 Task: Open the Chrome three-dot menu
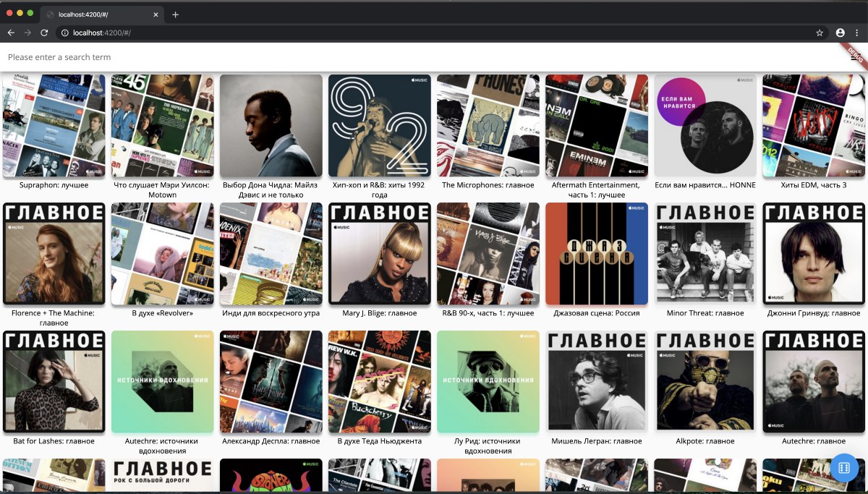click(856, 33)
